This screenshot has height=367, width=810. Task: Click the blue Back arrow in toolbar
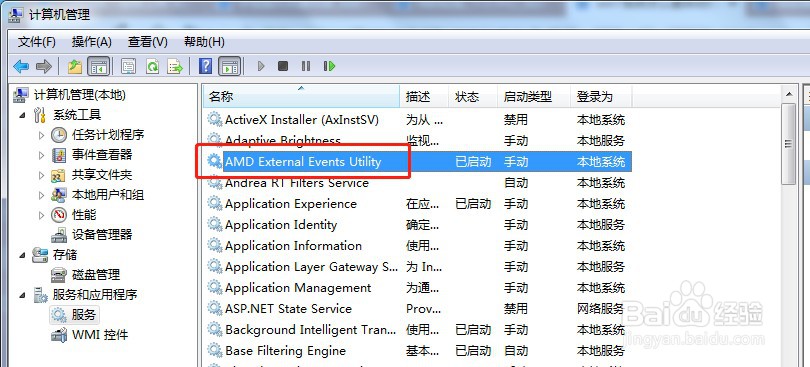[21, 66]
